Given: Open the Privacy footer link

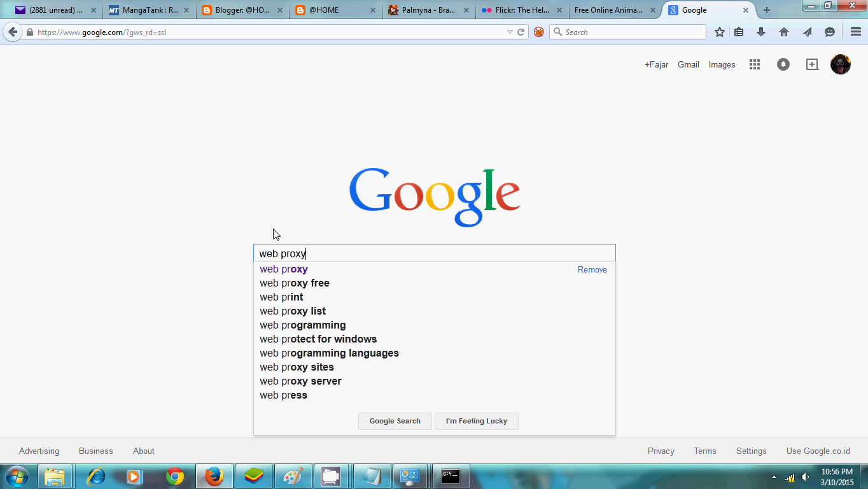Looking at the screenshot, I should pyautogui.click(x=661, y=451).
